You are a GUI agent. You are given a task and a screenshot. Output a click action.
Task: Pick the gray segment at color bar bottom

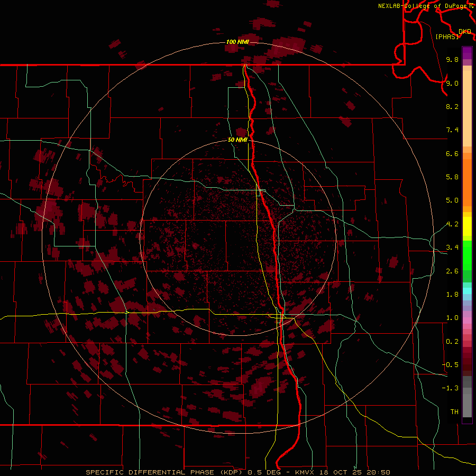click(467, 405)
